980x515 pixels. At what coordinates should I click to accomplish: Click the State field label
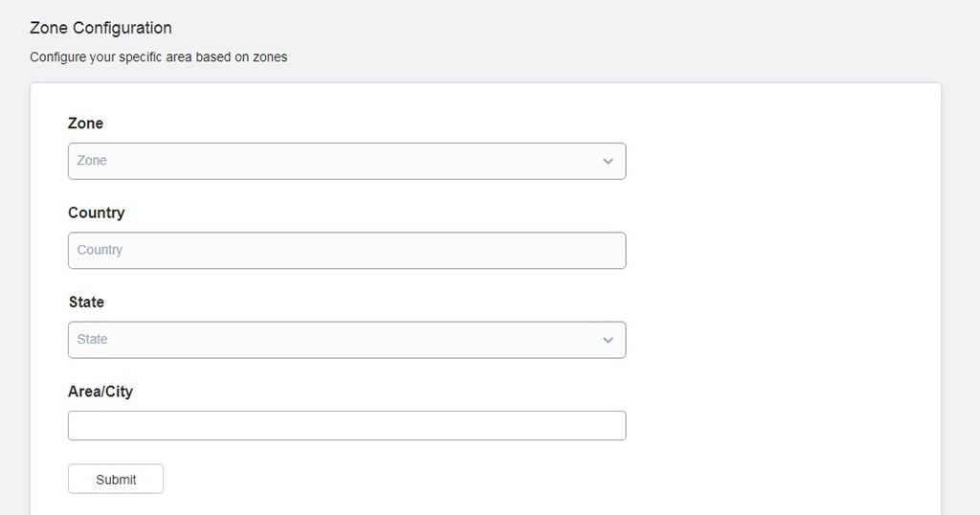(x=86, y=302)
